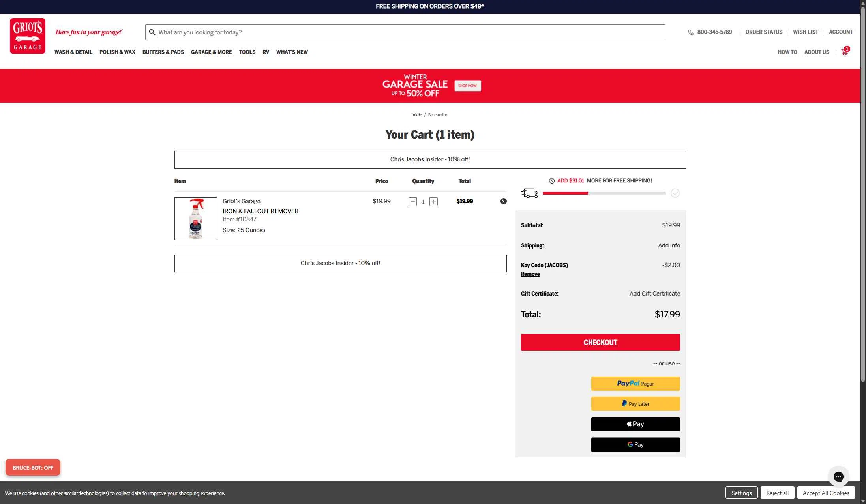866x504 pixels.
Task: Pay with Apple Pay
Action: [635, 424]
